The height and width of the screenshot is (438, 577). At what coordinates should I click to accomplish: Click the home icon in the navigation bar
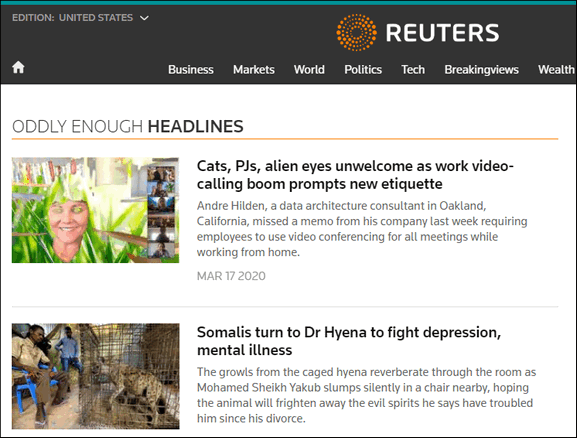(18, 67)
